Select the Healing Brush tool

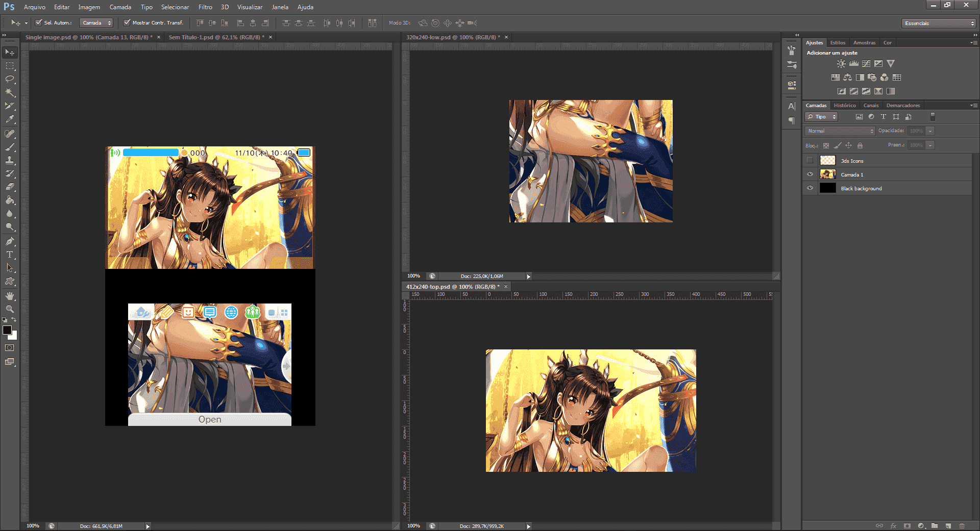10,134
